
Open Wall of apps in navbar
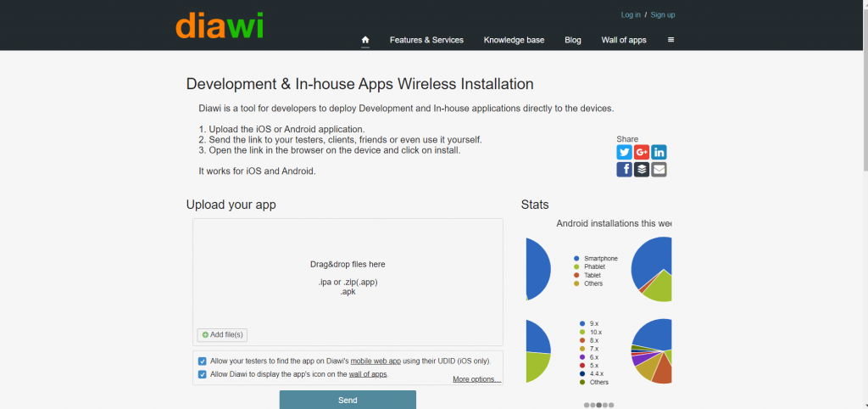pos(624,40)
